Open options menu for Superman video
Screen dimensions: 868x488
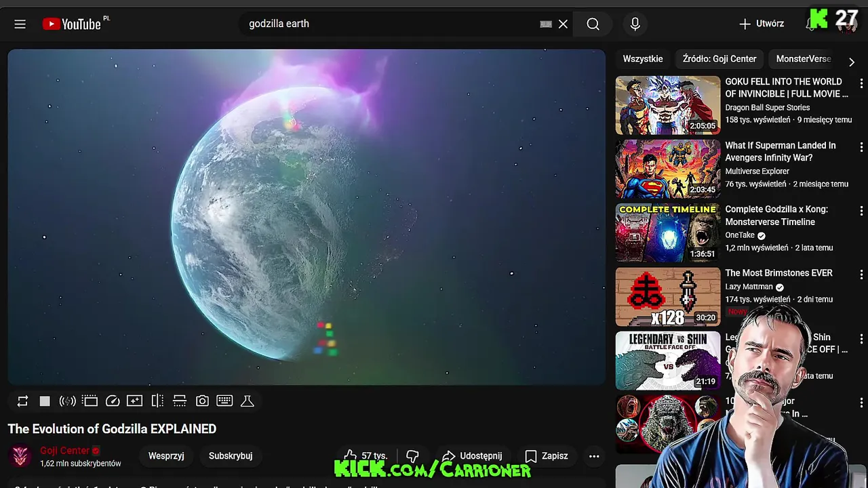(861, 147)
